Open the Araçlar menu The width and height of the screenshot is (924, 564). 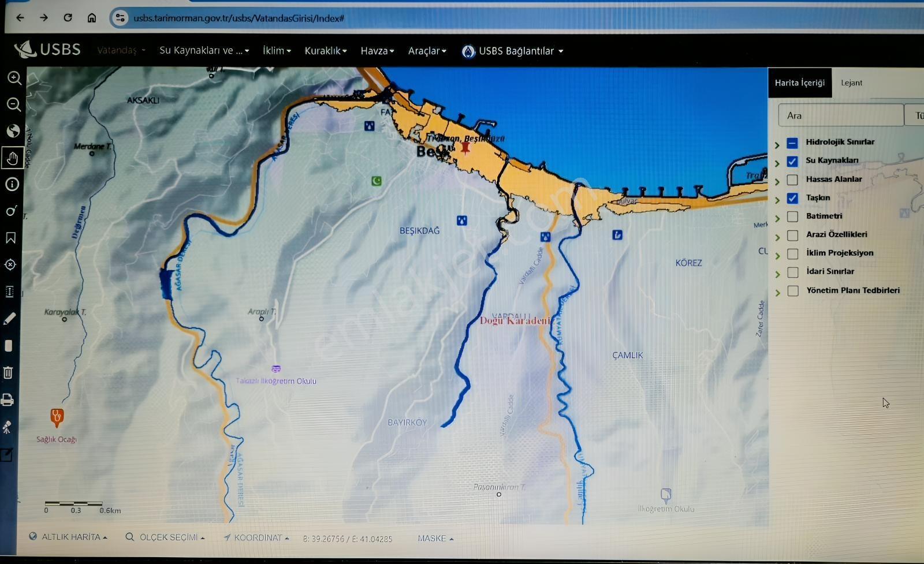427,51
